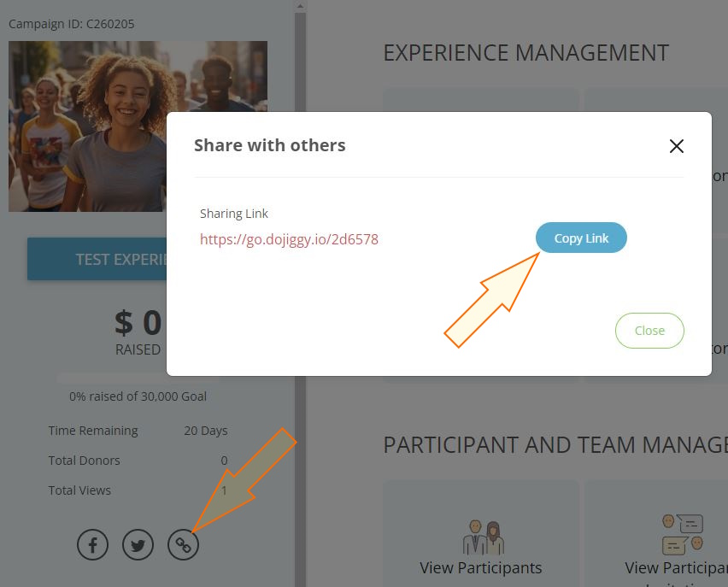Open the go.dojiggy.io sharing link
This screenshot has width=728, height=587.
[289, 239]
